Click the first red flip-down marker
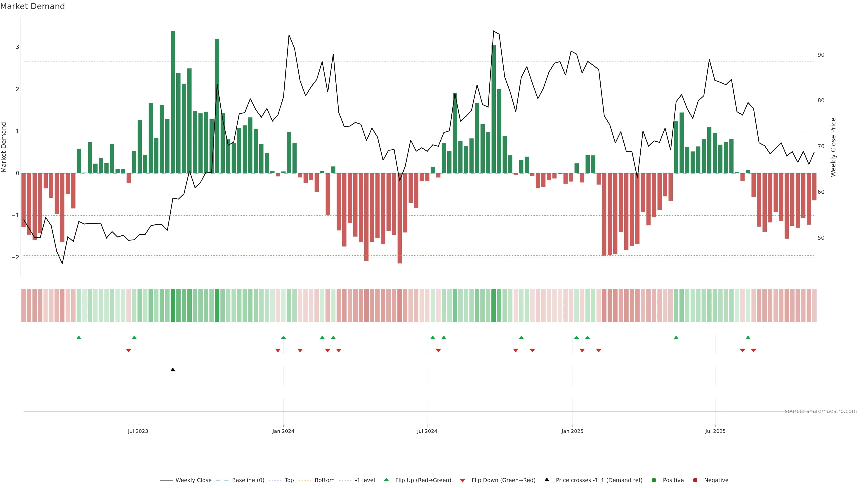 click(x=128, y=351)
